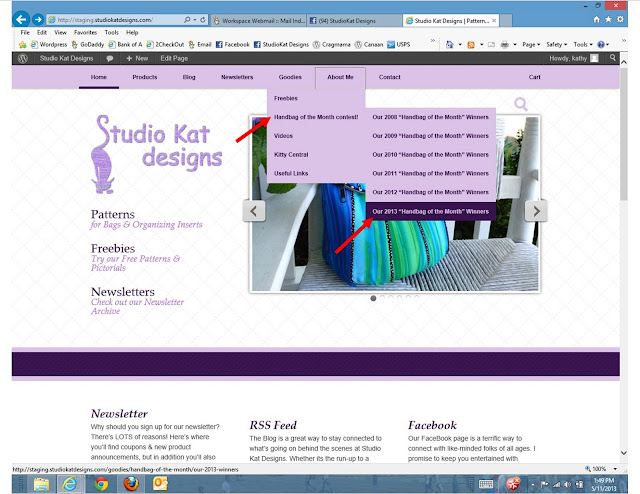
Task: Go back using the browser back arrow
Action: 21,19
